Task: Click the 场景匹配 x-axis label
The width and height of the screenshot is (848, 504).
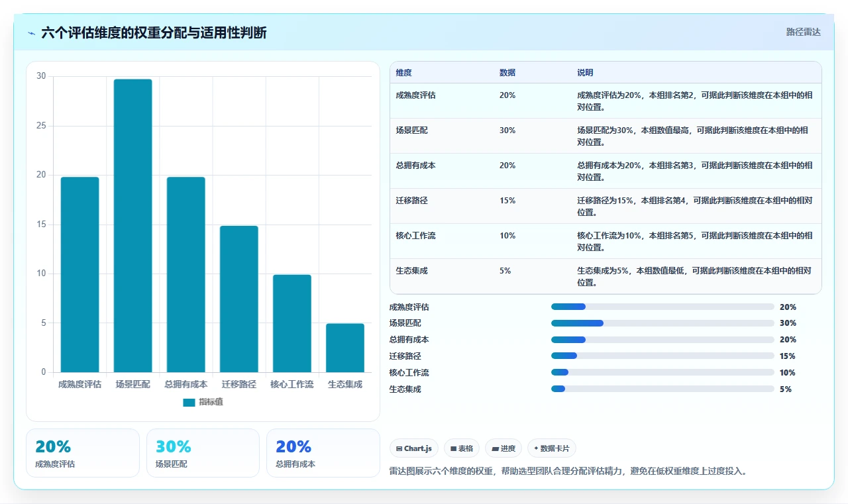Action: 133,384
